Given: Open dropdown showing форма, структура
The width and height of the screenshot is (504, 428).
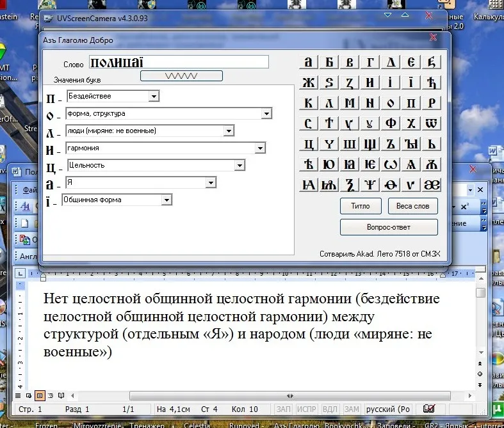Looking at the screenshot, I should pyautogui.click(x=266, y=113).
